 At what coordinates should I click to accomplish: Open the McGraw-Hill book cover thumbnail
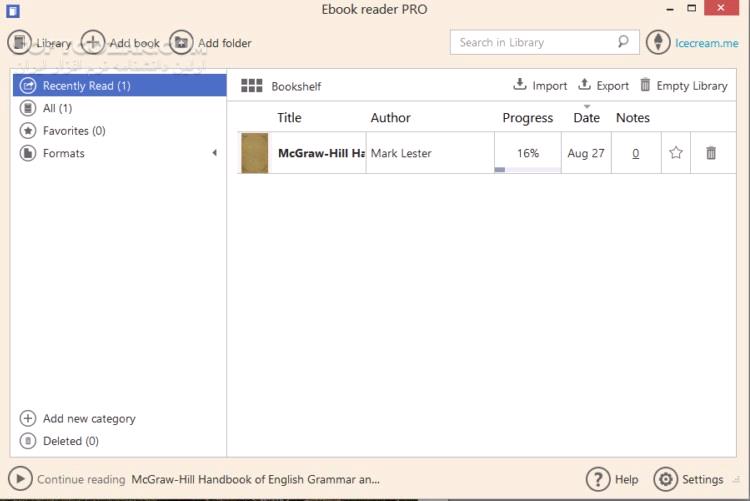254,153
